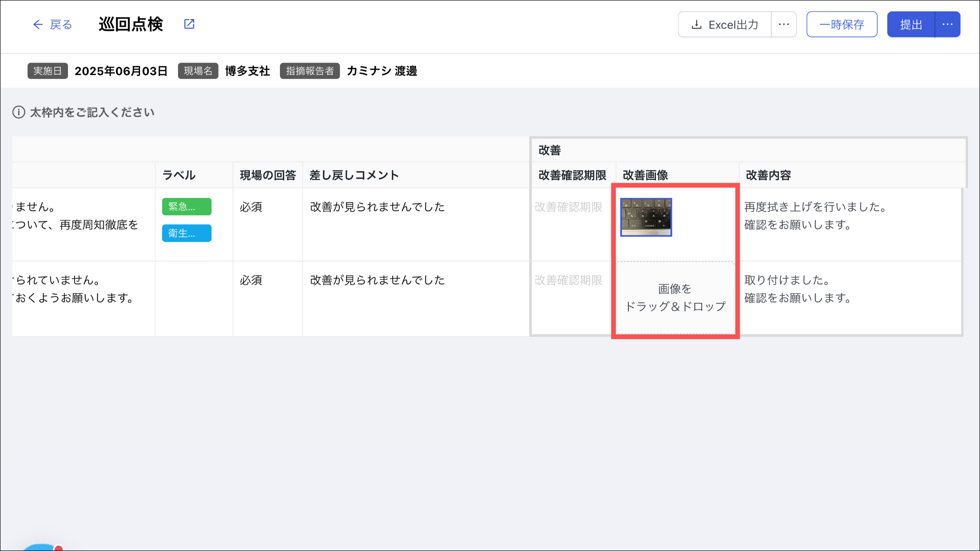The image size is (980, 551).
Task: Click the ラベル column header
Action: click(179, 175)
